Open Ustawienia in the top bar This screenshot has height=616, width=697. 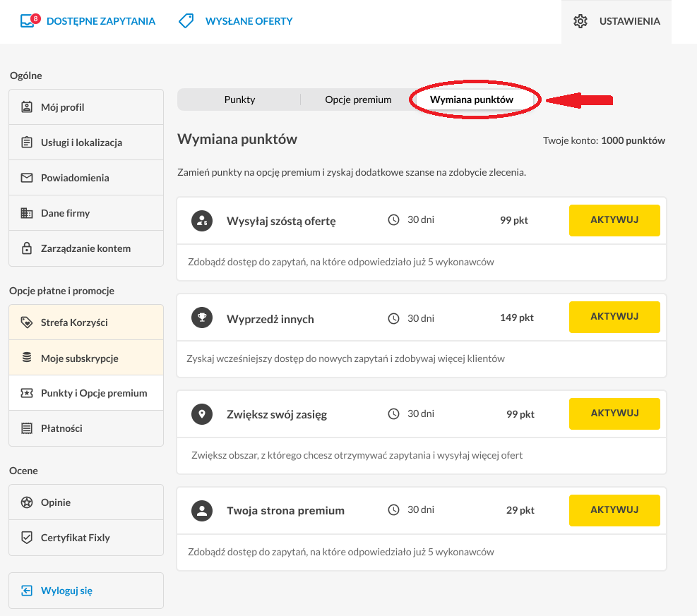616,21
